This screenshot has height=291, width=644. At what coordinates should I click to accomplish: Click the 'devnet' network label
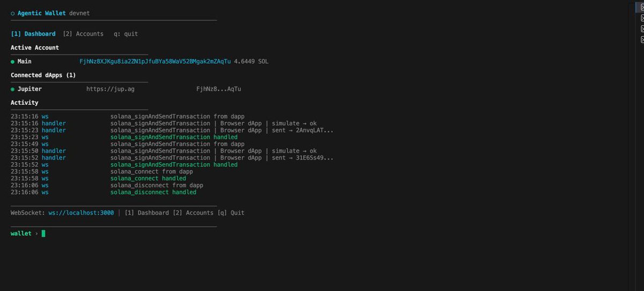(80, 13)
